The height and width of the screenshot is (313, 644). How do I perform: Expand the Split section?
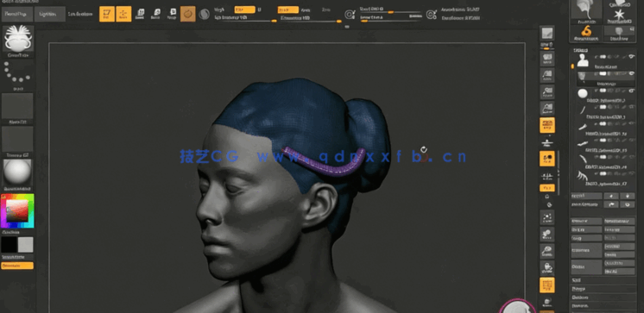click(x=603, y=279)
